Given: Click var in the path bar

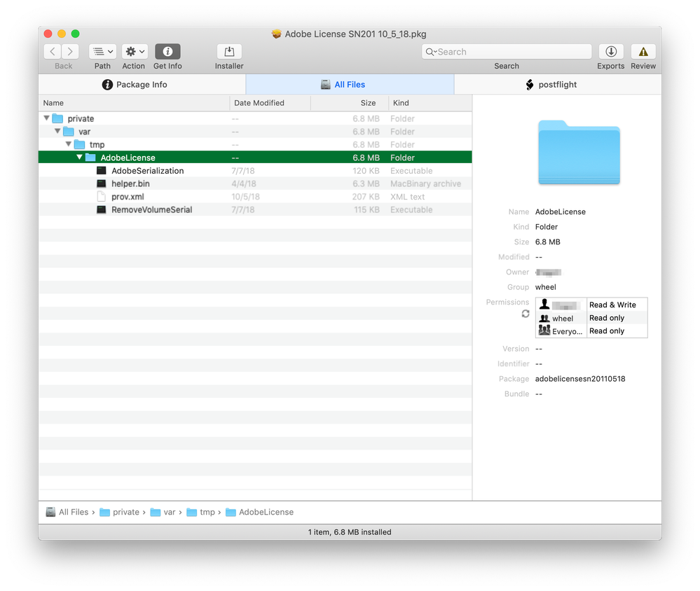Looking at the screenshot, I should 163,512.
